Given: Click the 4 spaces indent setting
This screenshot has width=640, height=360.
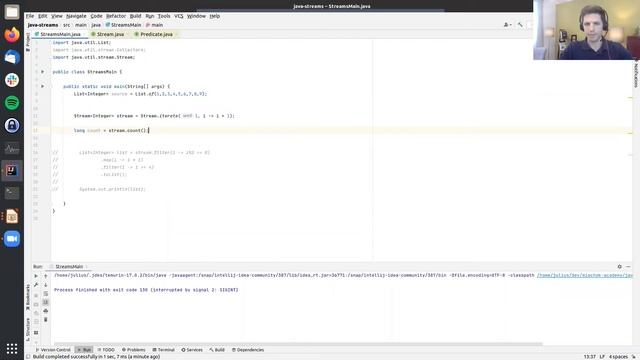Looking at the screenshot, I should coord(618,357).
